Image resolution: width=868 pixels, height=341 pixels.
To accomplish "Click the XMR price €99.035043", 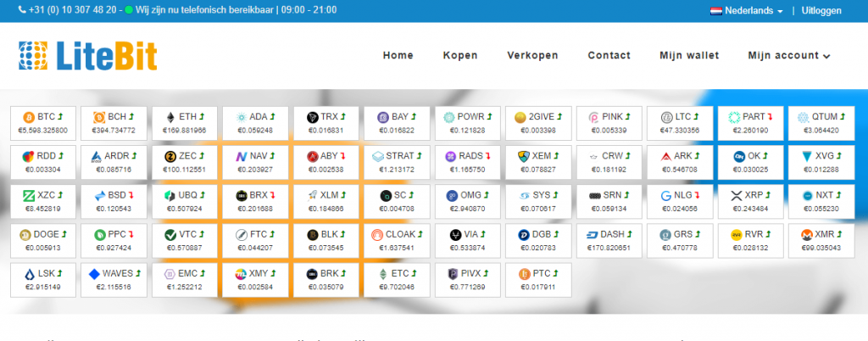I will tap(821, 248).
